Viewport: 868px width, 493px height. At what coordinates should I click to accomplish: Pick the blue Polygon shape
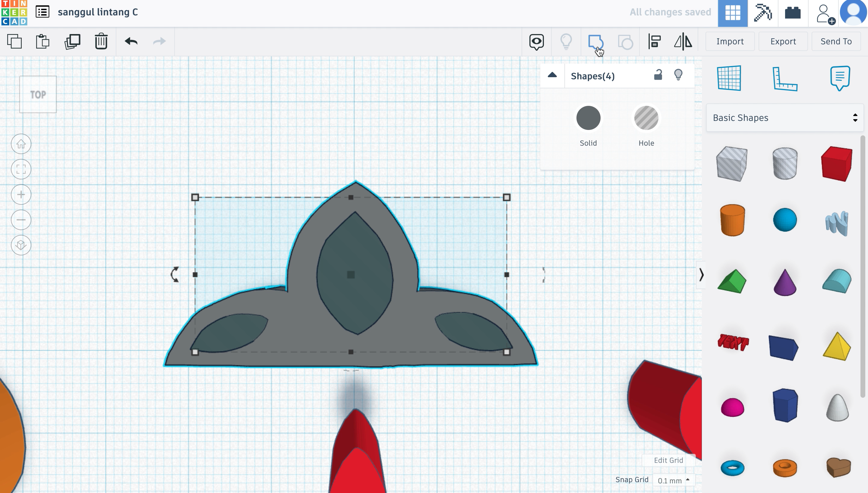(x=785, y=405)
